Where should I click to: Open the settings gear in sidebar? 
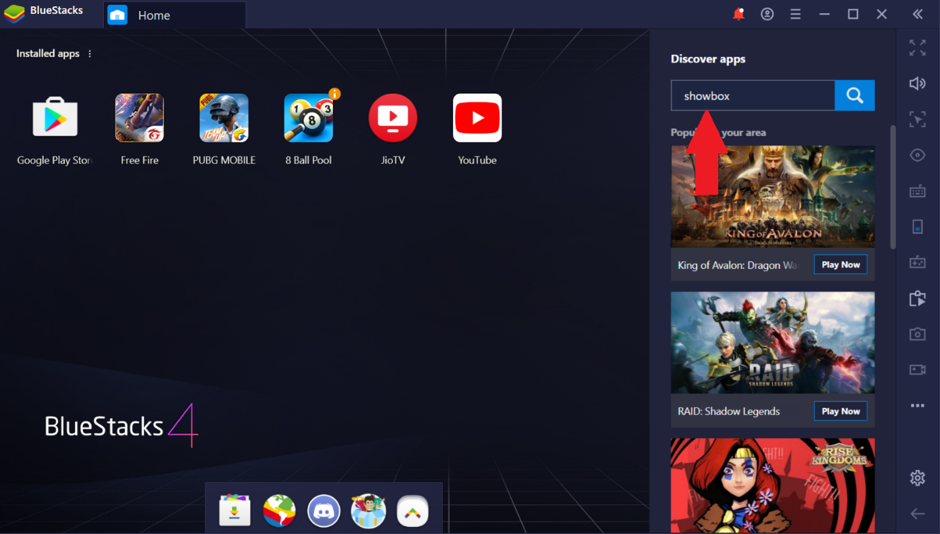pyautogui.click(x=917, y=478)
